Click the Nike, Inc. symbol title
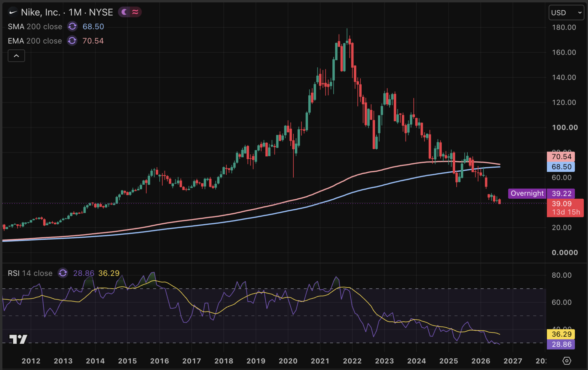The width and height of the screenshot is (588, 370). coord(67,12)
